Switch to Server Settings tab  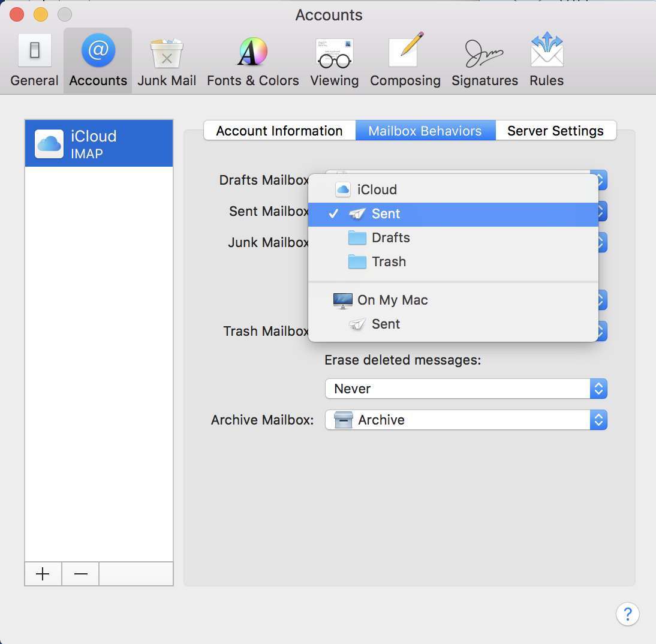[556, 131]
